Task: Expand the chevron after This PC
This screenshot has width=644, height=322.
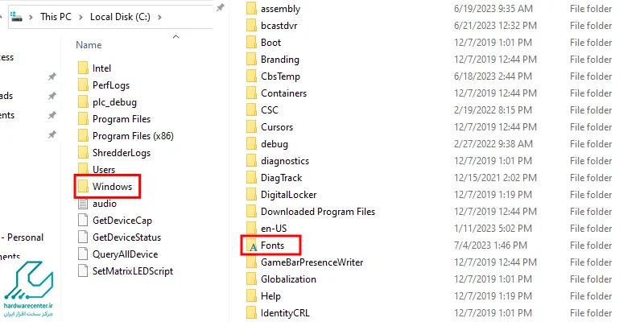Action: [x=81, y=17]
